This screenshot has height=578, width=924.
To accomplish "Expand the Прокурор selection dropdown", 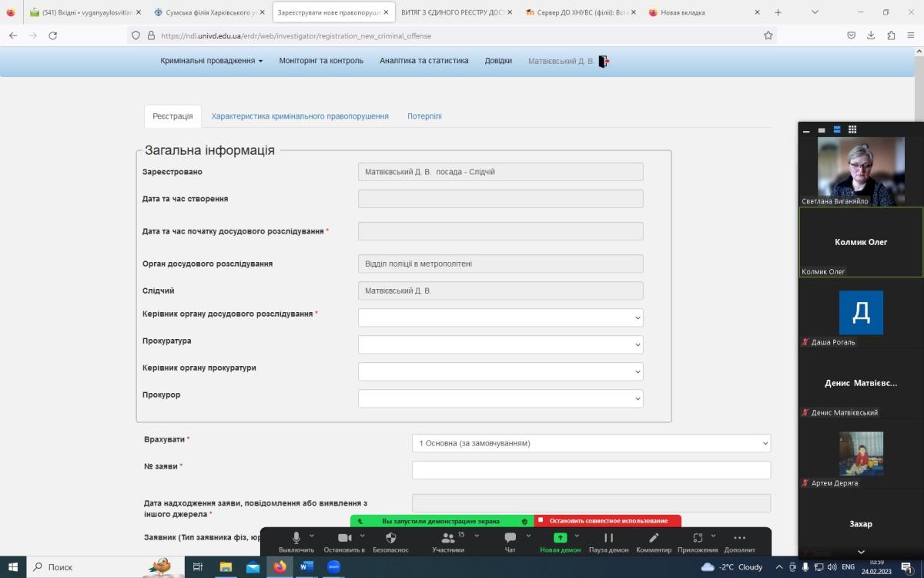I will (x=500, y=398).
